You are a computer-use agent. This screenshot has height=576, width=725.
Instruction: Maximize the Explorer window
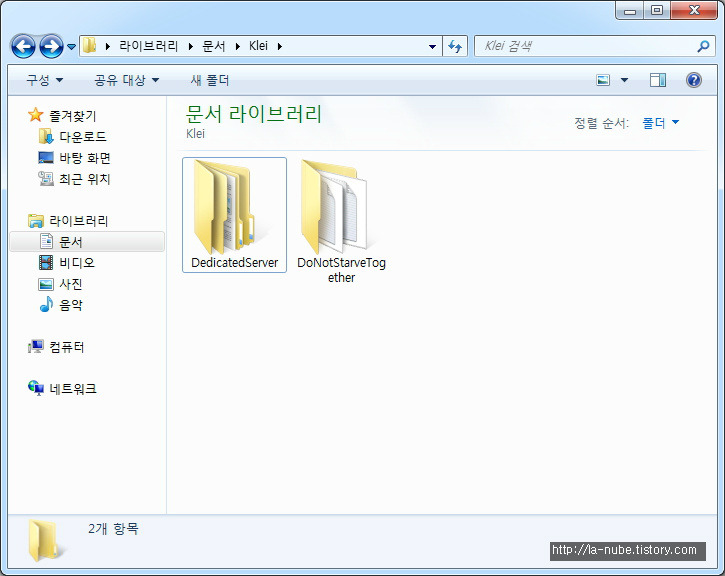pyautogui.click(x=657, y=10)
